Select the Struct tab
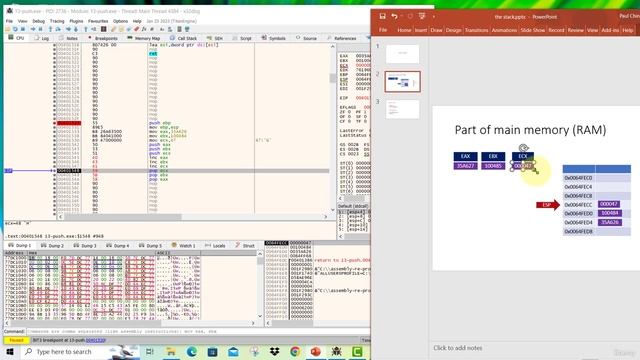 click(x=245, y=246)
